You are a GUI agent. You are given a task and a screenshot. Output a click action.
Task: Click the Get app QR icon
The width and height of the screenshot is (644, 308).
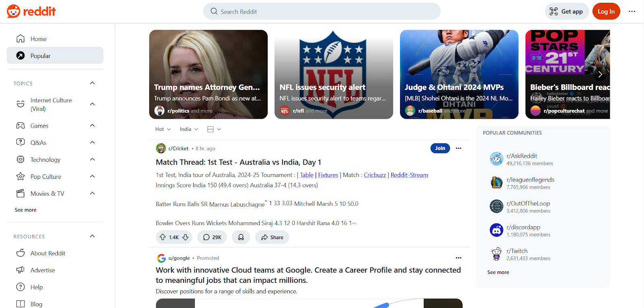coord(554,11)
